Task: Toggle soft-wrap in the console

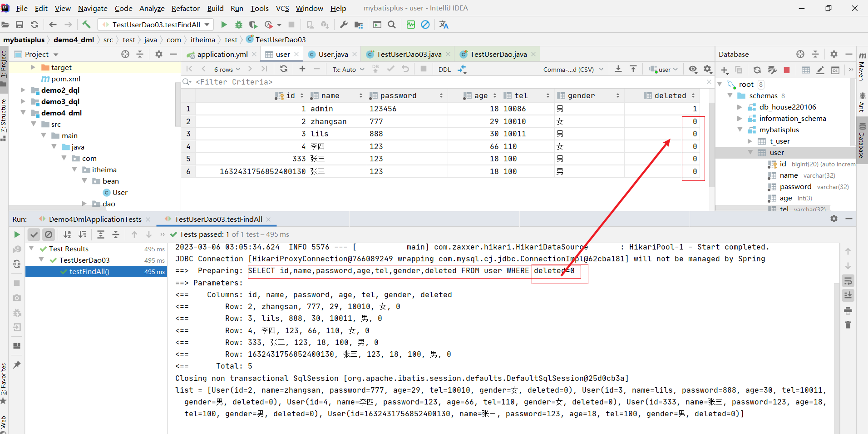Action: [848, 281]
